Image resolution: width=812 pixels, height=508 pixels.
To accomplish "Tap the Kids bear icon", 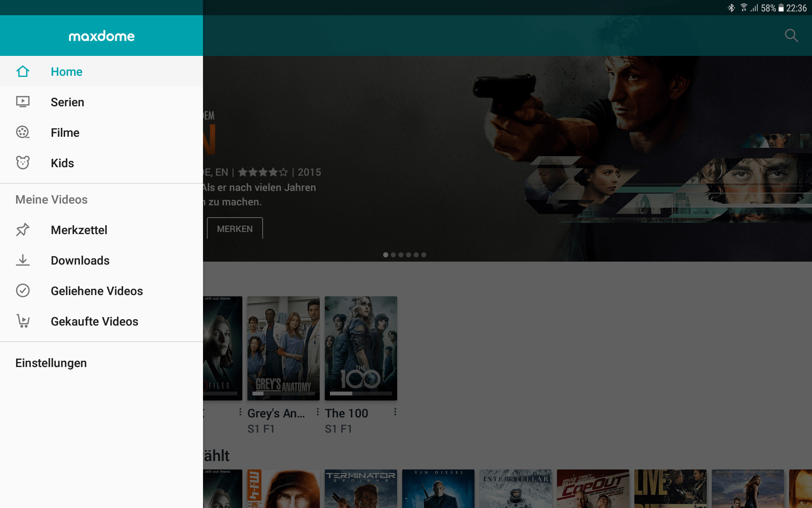I will (x=23, y=163).
